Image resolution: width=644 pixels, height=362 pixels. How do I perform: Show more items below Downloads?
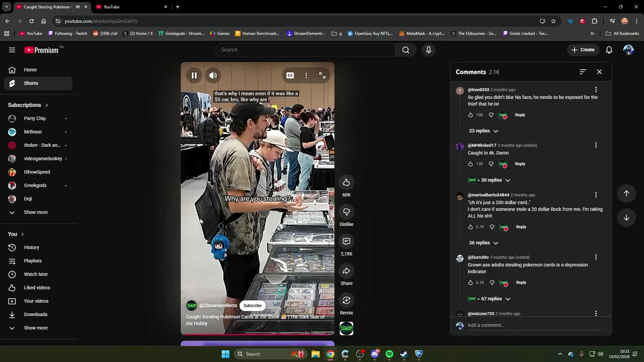[38, 328]
